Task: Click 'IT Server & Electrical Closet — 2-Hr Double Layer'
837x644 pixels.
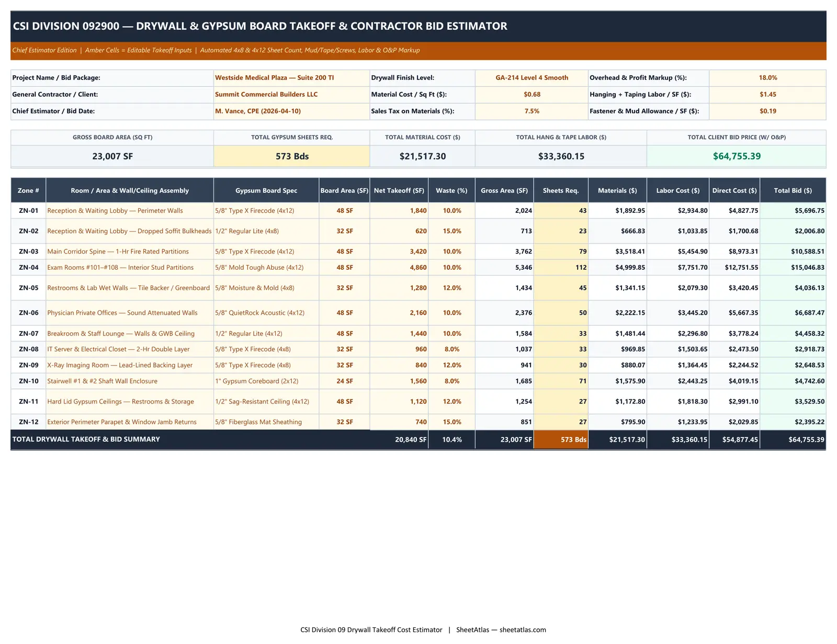Action: (130, 349)
